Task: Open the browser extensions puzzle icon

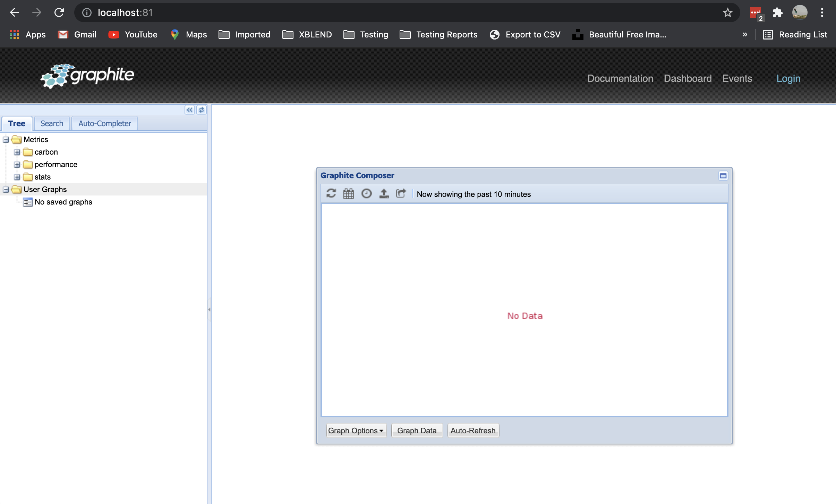Action: click(x=778, y=13)
